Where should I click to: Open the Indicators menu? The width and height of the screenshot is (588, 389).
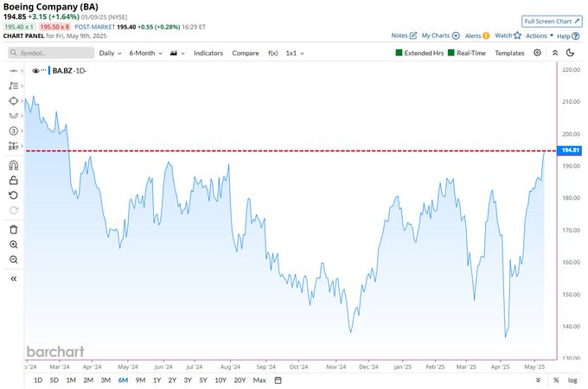208,54
